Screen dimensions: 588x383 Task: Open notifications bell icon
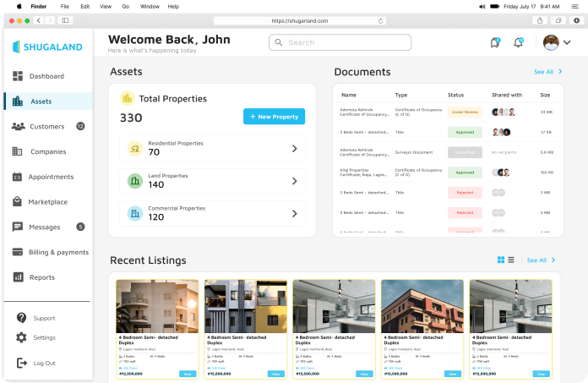(518, 42)
